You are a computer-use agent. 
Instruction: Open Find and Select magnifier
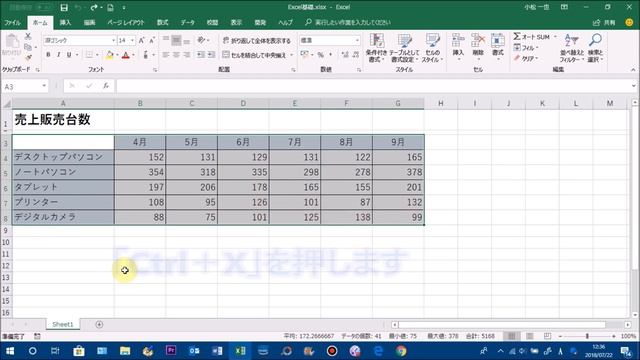coord(595,48)
